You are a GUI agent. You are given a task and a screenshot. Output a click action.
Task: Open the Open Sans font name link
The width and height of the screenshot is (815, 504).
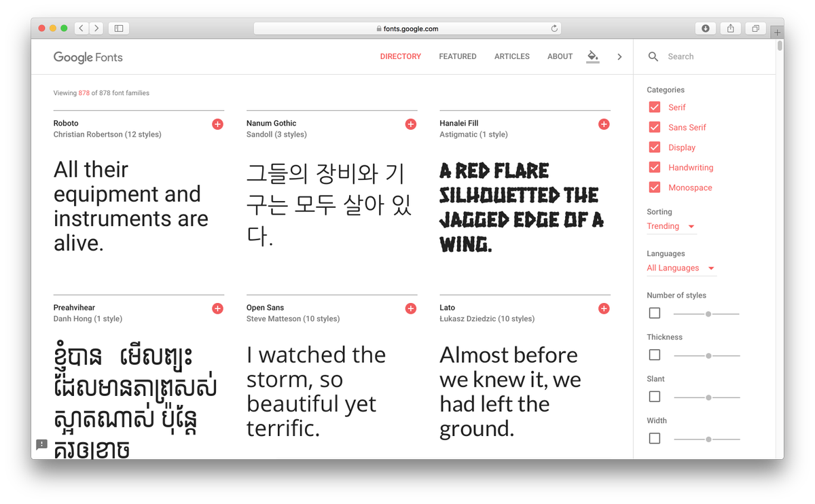point(266,308)
